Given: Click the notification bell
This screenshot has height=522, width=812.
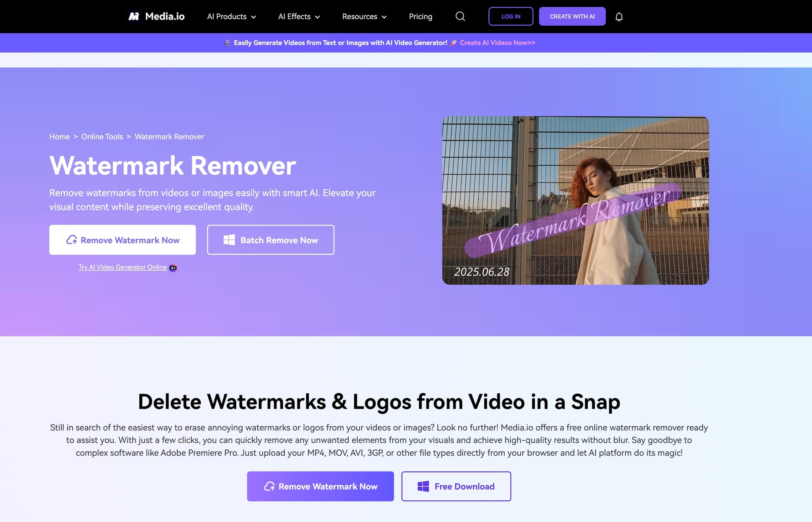Looking at the screenshot, I should pyautogui.click(x=619, y=16).
